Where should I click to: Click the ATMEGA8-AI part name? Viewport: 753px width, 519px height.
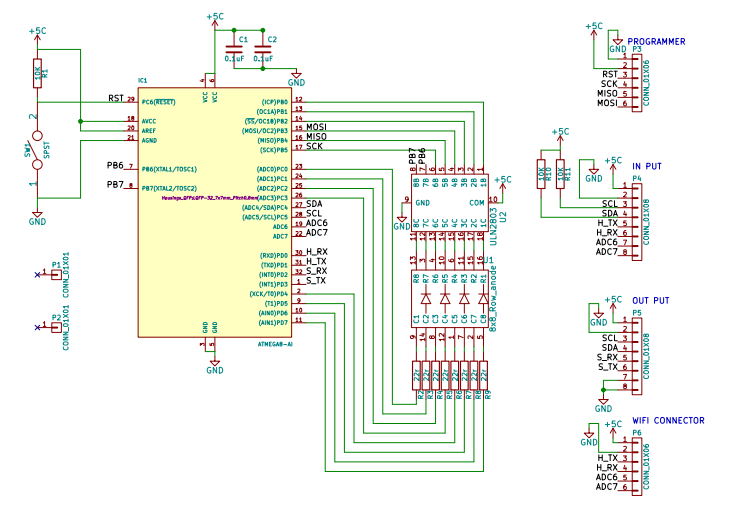tap(275, 344)
